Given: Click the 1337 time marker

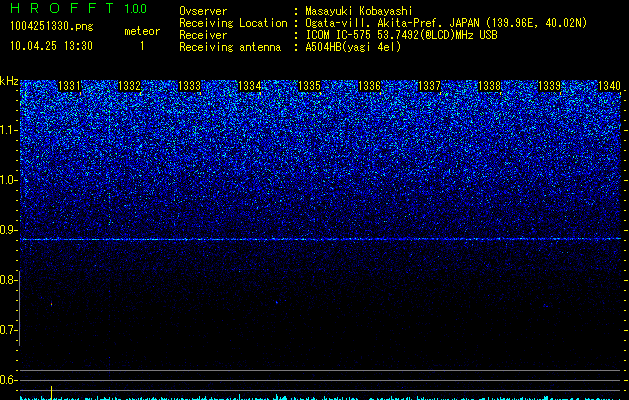Looking at the screenshot, I should click(x=429, y=86).
